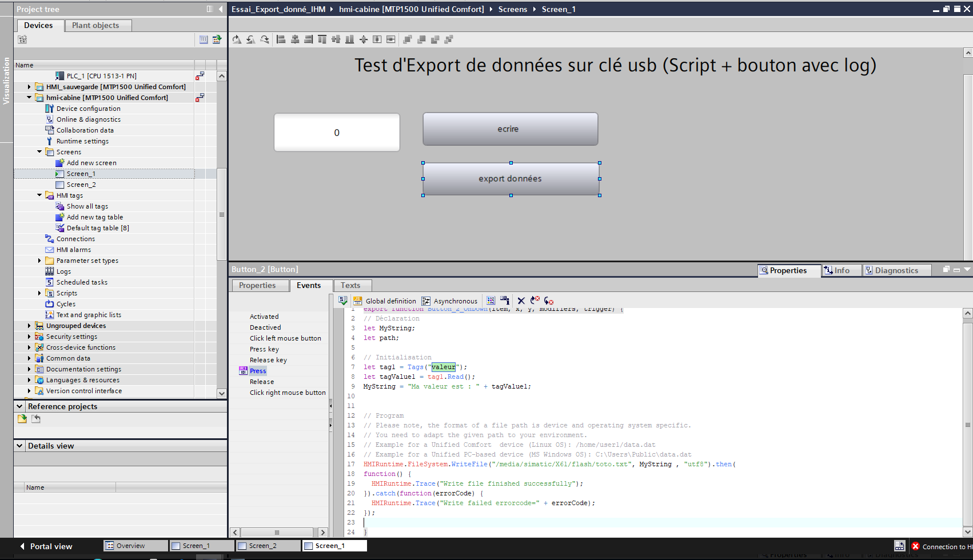Click the center horizontally in screen icon
The image size is (973, 560).
click(x=377, y=39)
